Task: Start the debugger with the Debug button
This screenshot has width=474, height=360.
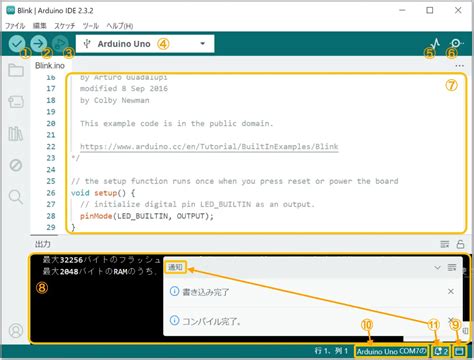Action: pos(60,44)
